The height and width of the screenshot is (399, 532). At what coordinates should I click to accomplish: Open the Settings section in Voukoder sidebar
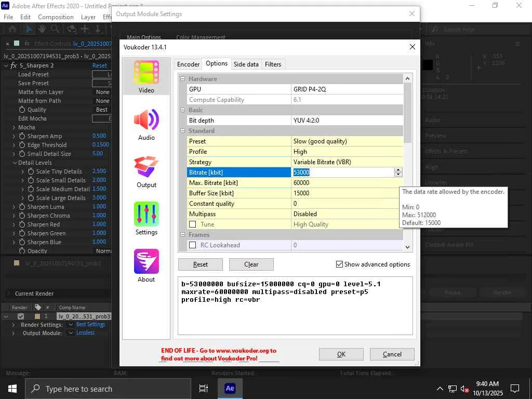point(146,219)
